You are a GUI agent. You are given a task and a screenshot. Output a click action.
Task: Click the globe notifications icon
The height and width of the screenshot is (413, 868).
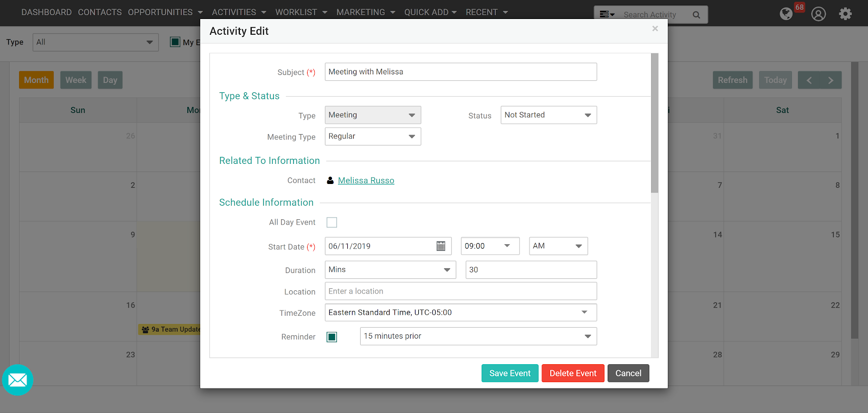[786, 14]
